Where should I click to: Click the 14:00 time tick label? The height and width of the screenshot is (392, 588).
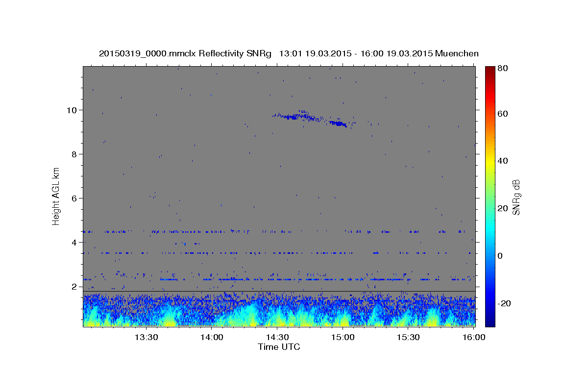click(212, 337)
